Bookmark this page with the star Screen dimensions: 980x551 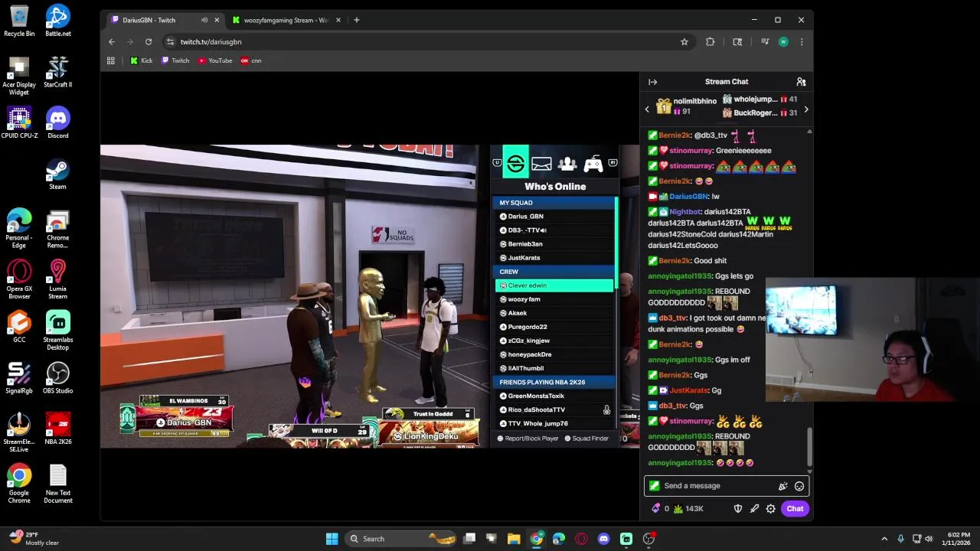(x=684, y=42)
